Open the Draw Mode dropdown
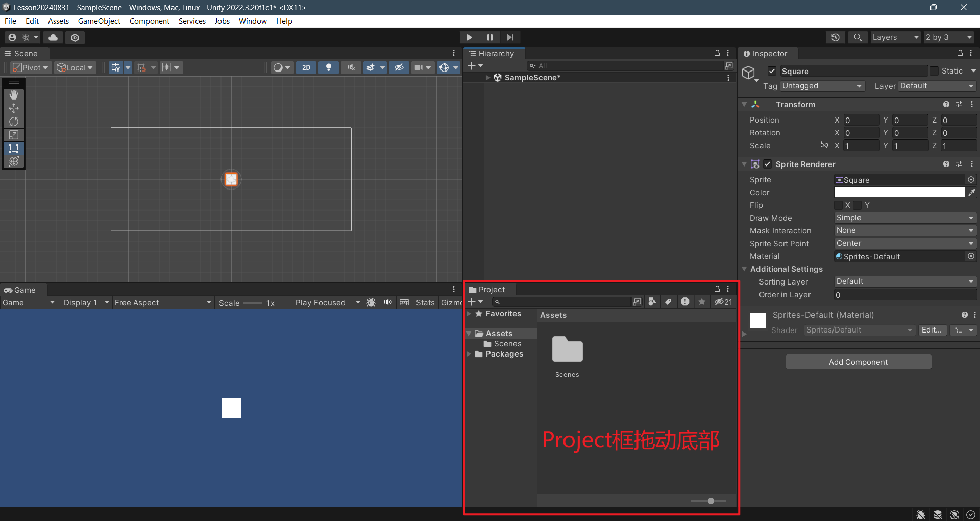This screenshot has height=521, width=980. pyautogui.click(x=904, y=218)
